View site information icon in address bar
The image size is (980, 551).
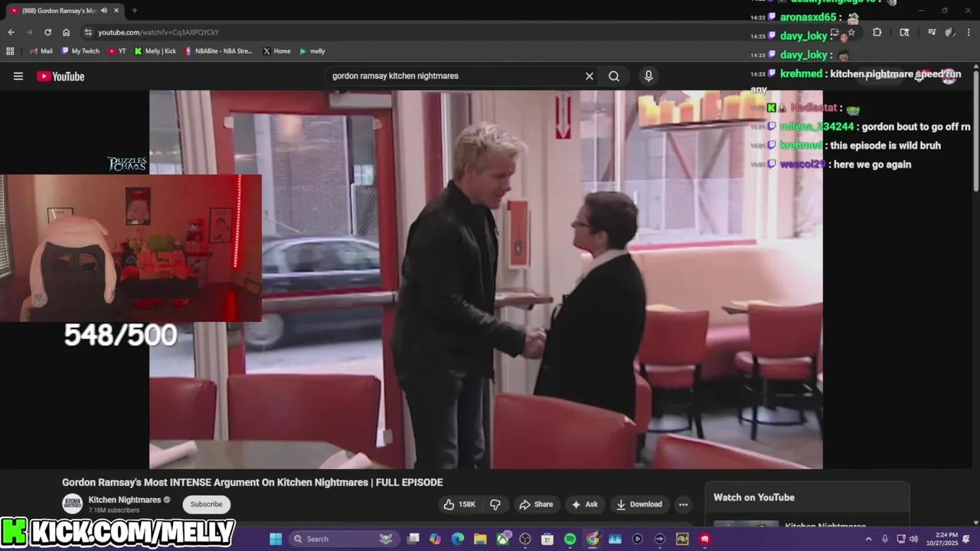88,32
